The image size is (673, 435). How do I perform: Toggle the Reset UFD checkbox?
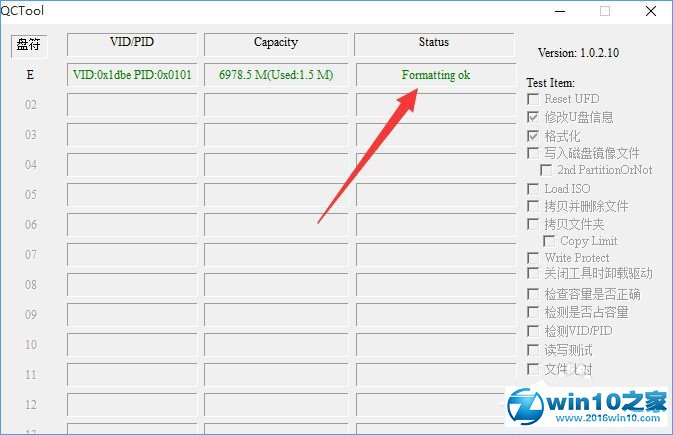(x=533, y=99)
